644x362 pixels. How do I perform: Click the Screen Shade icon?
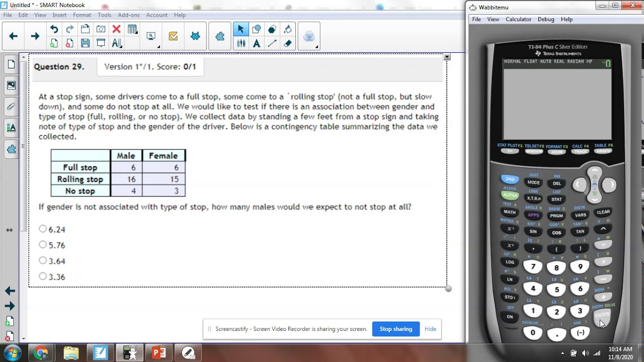pos(101,43)
